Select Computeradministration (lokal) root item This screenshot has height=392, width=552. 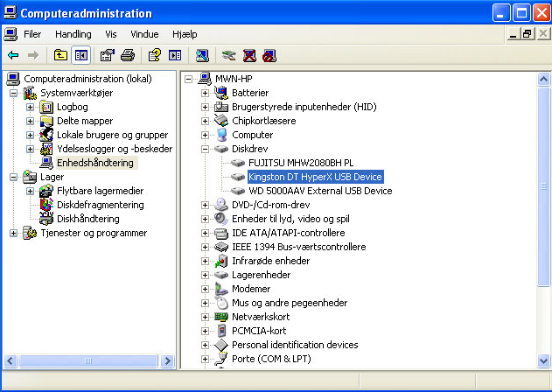coord(87,79)
